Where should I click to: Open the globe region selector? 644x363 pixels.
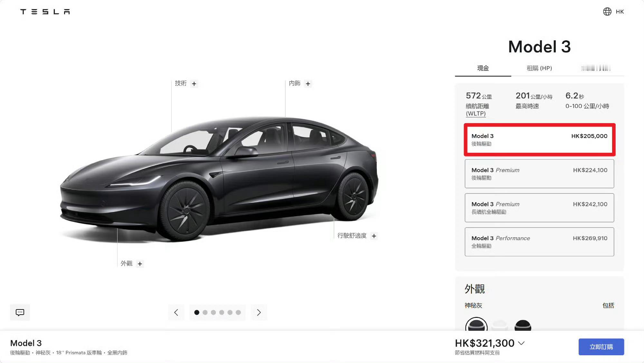click(x=607, y=12)
